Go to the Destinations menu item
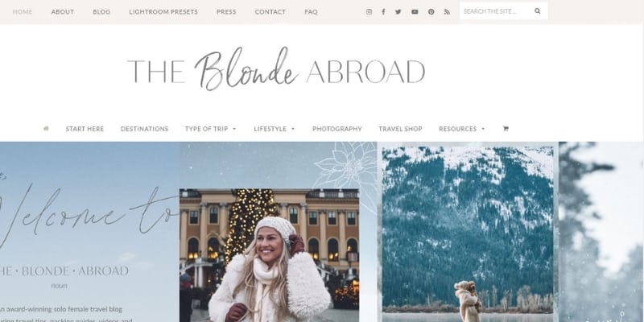Image resolution: width=644 pixels, height=322 pixels. (x=145, y=129)
